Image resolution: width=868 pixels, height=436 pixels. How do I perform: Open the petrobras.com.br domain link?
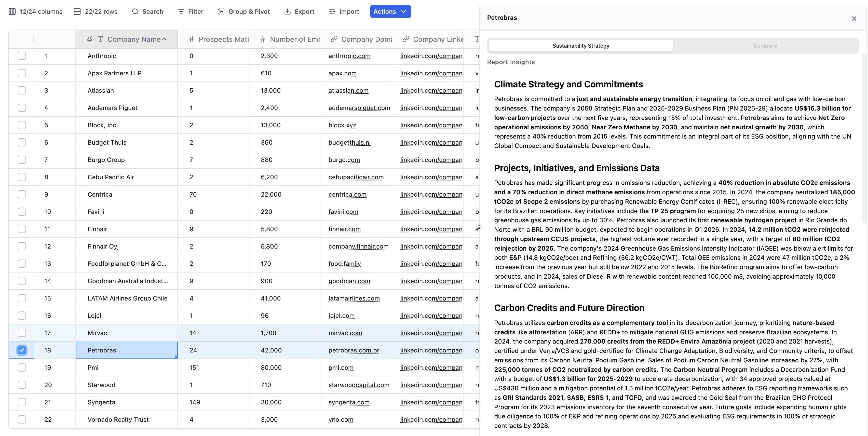click(x=354, y=350)
